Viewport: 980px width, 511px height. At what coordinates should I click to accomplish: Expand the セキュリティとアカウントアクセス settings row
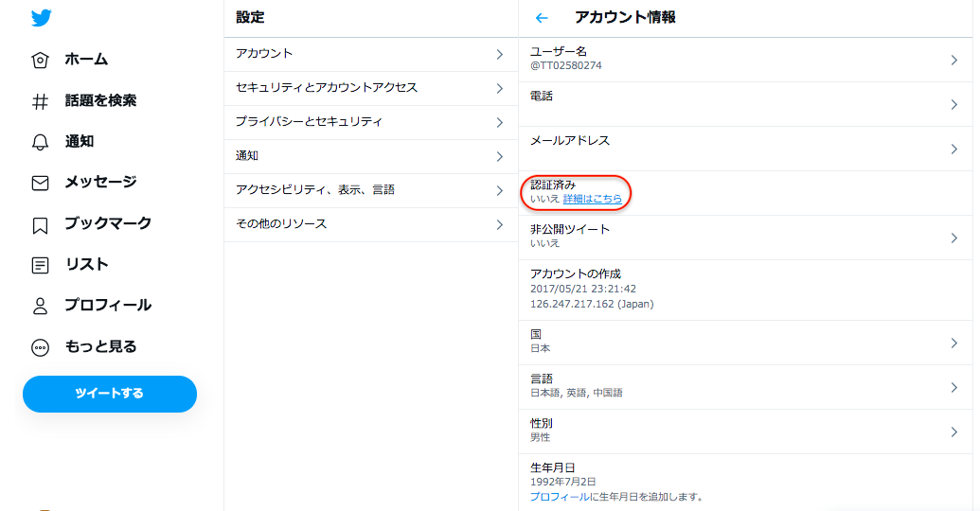370,88
